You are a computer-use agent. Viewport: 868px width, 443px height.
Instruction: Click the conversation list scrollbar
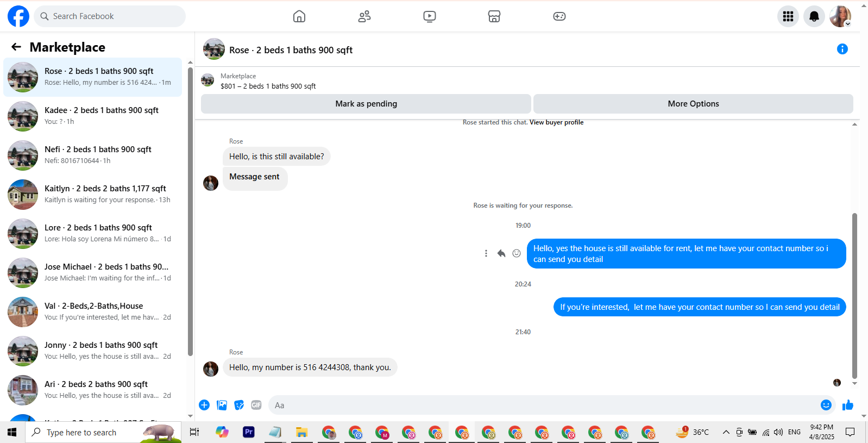coord(190,212)
